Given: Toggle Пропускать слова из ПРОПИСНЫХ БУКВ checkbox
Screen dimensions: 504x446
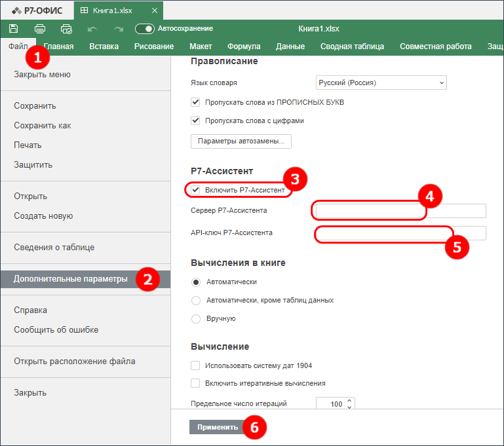Looking at the screenshot, I should point(195,102).
